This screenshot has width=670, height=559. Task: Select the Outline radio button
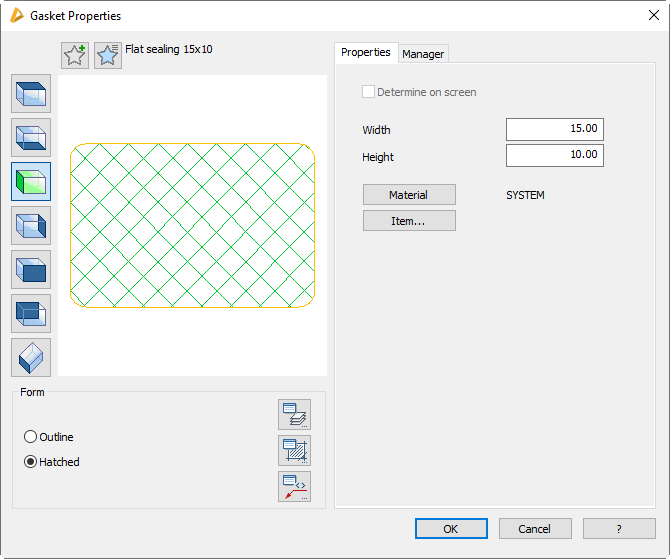pos(31,437)
